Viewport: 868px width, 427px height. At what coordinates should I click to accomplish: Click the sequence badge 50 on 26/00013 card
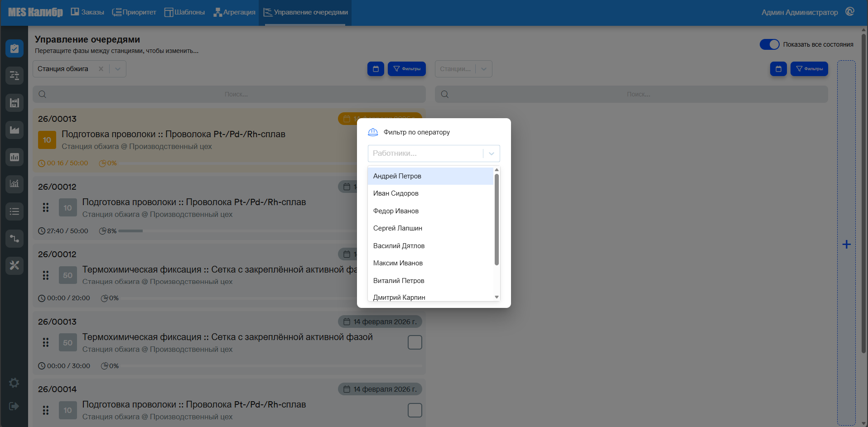click(x=68, y=343)
